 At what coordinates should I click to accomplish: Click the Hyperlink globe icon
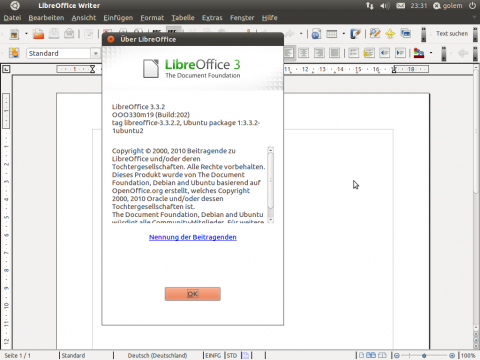(316, 34)
